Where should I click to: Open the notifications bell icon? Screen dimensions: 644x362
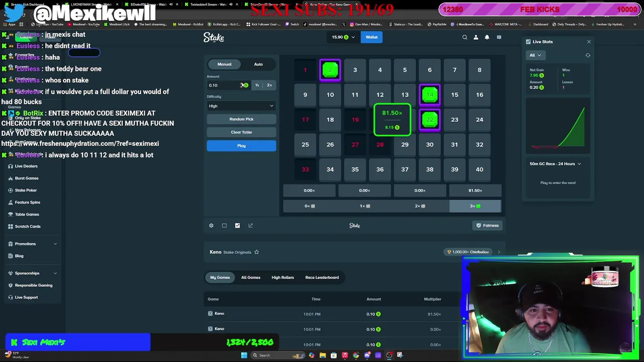487,37
